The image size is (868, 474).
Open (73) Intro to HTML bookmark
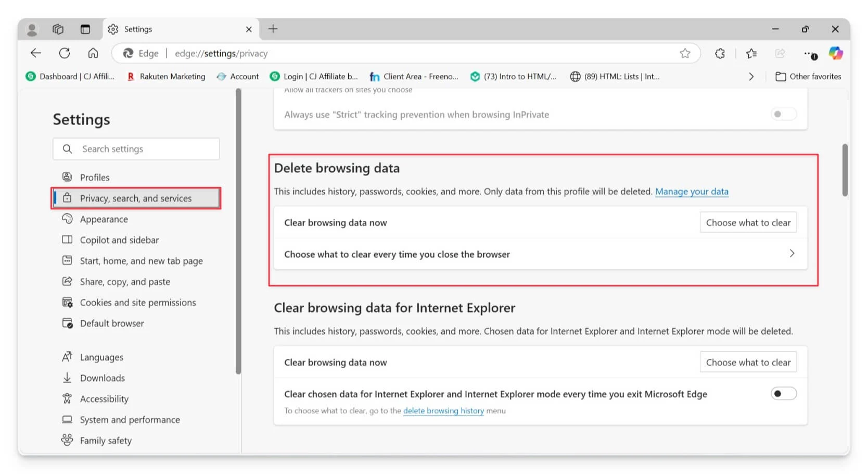513,77
